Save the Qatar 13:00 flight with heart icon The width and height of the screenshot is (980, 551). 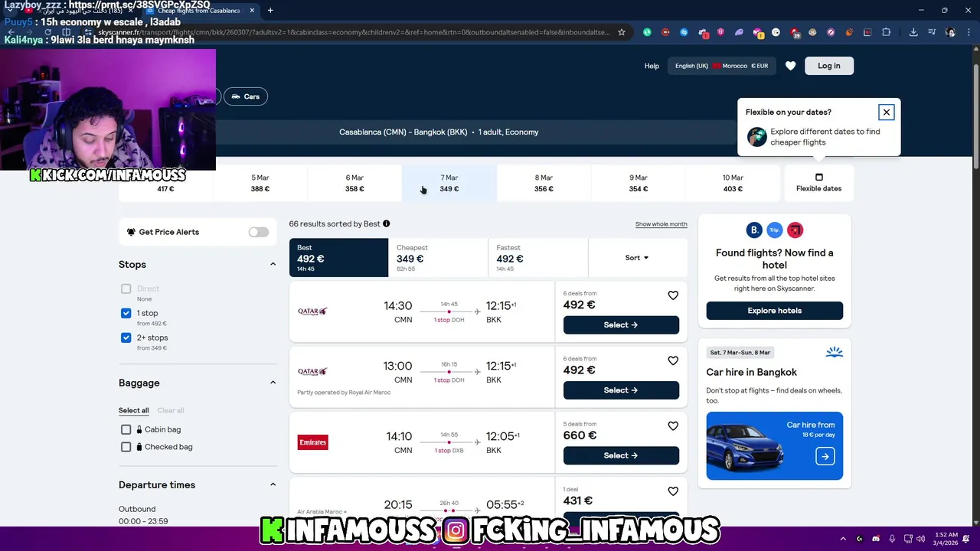(673, 360)
